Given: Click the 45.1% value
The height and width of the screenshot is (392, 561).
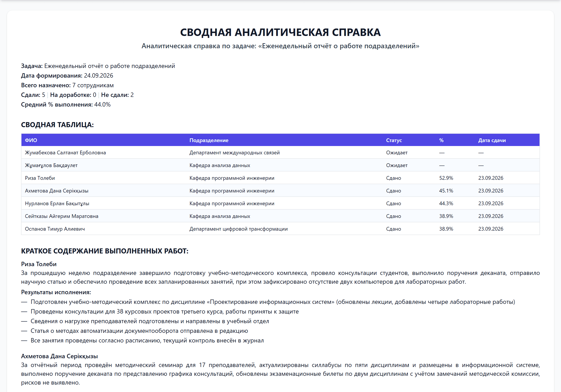Looking at the screenshot, I should coord(446,191).
